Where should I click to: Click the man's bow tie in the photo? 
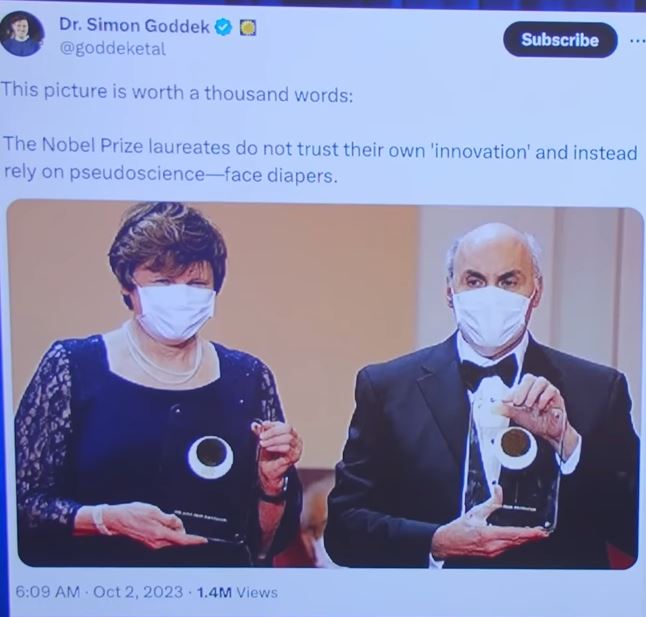[x=489, y=371]
